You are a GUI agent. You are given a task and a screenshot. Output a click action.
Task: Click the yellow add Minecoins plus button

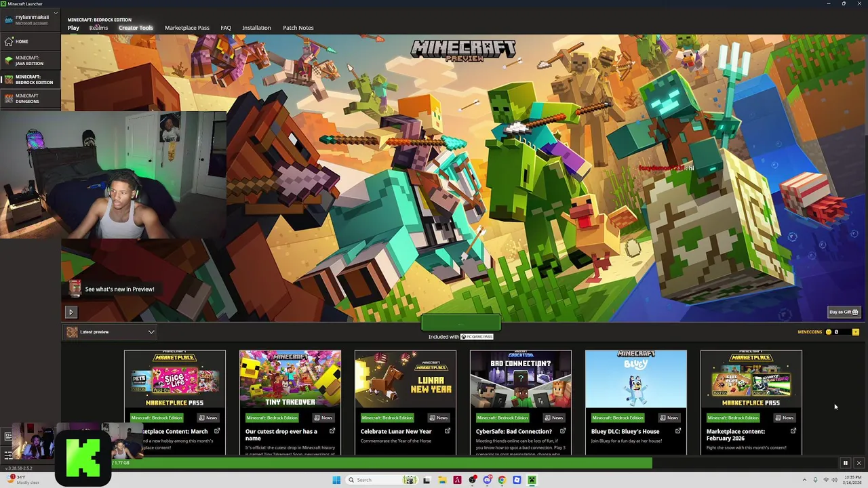pyautogui.click(x=855, y=332)
